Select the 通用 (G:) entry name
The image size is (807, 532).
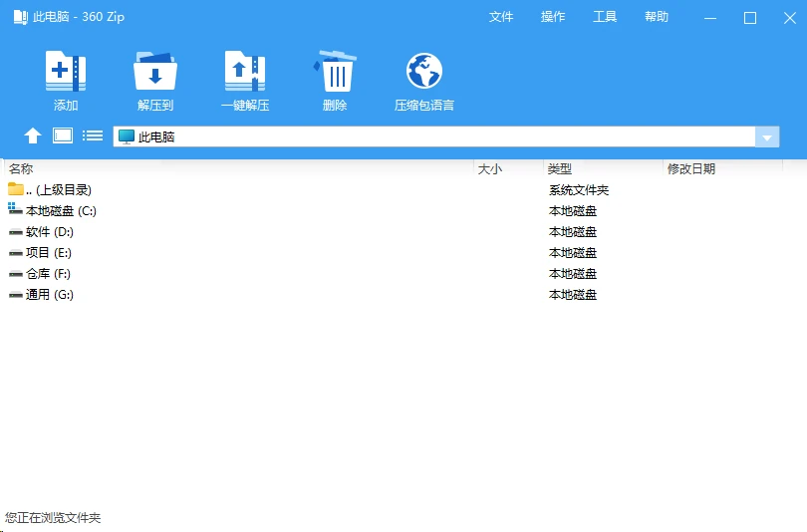50,295
